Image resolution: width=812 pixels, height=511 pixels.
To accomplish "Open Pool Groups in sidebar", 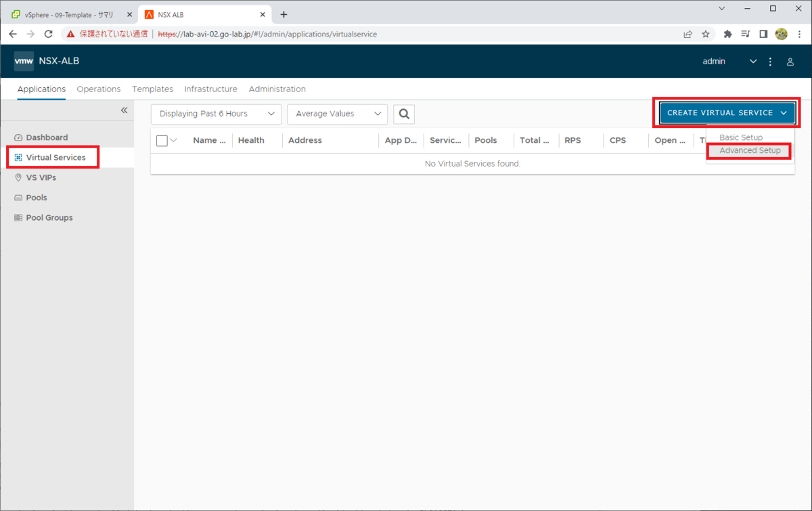I will tap(67, 218).
